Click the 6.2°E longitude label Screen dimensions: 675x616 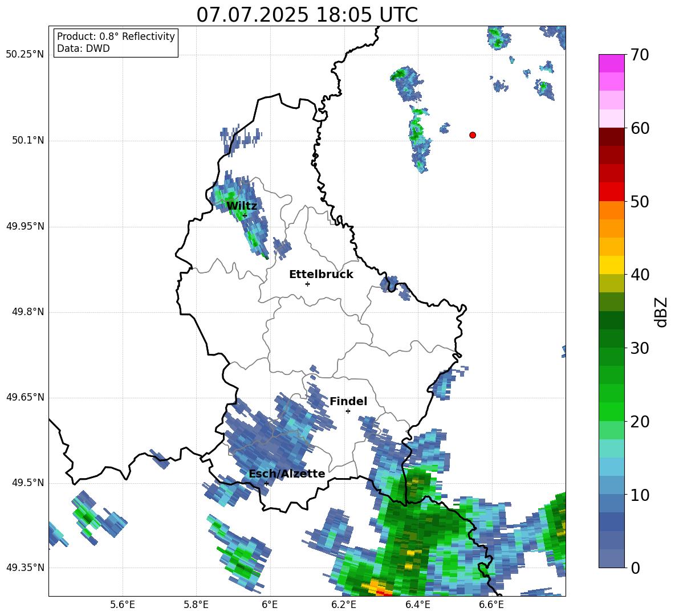tap(344, 605)
